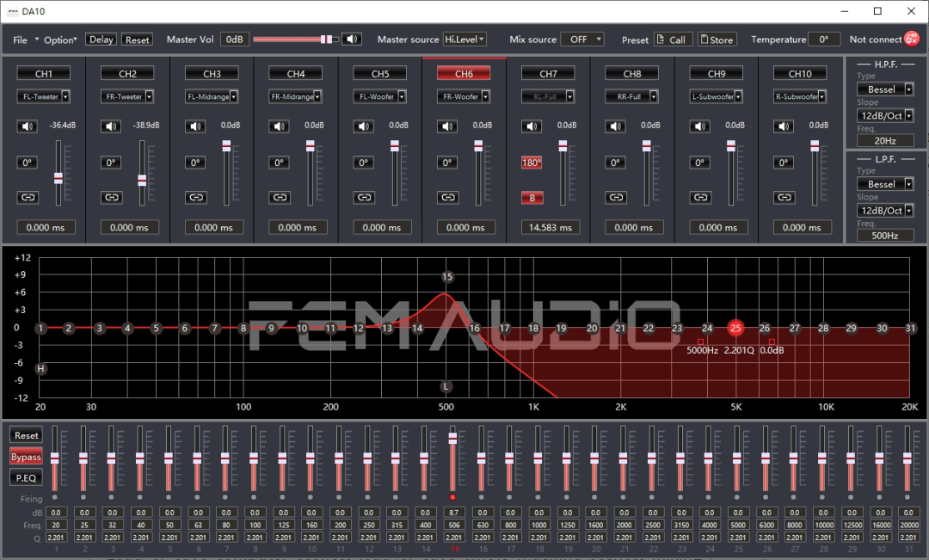The width and height of the screenshot is (929, 560).
Task: Open the H.P.F. Slope 12dB/Oct dropdown
Action: coord(886,115)
